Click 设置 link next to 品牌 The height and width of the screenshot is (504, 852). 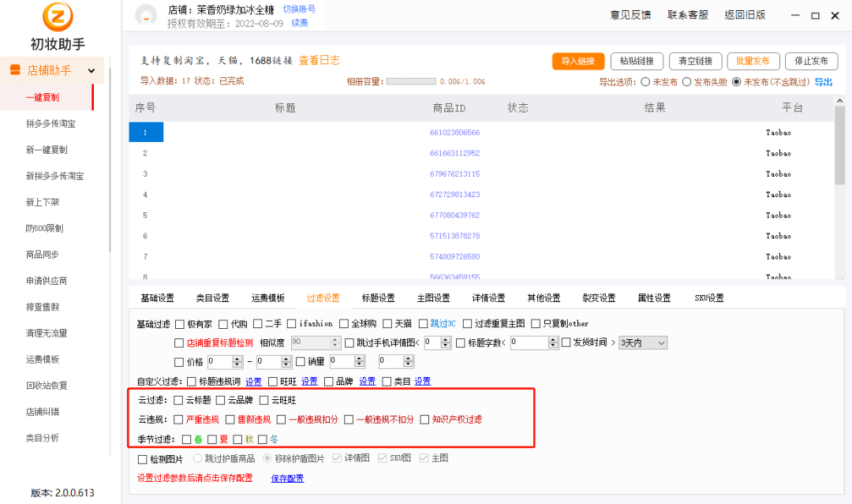coord(368,382)
